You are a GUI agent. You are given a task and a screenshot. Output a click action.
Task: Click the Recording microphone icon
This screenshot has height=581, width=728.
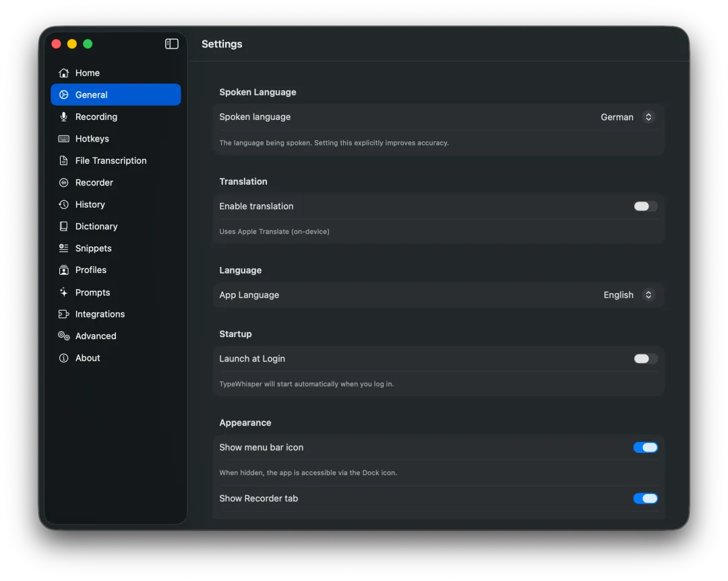[x=63, y=117]
